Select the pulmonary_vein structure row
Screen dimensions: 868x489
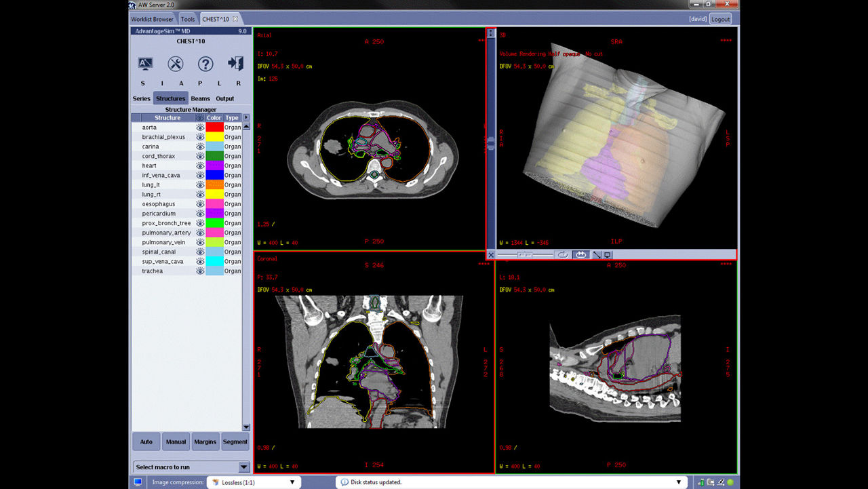tap(186, 242)
